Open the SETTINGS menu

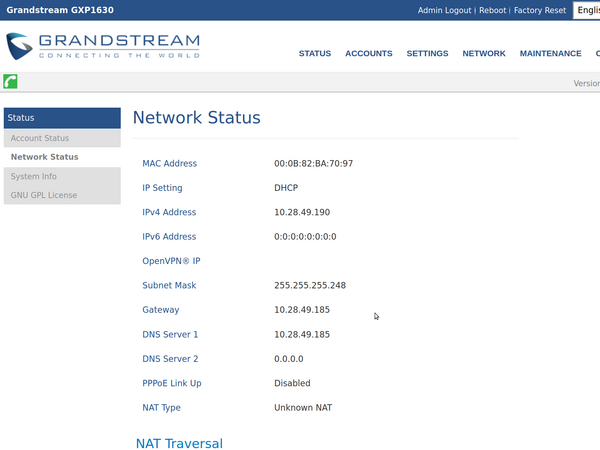pos(427,53)
